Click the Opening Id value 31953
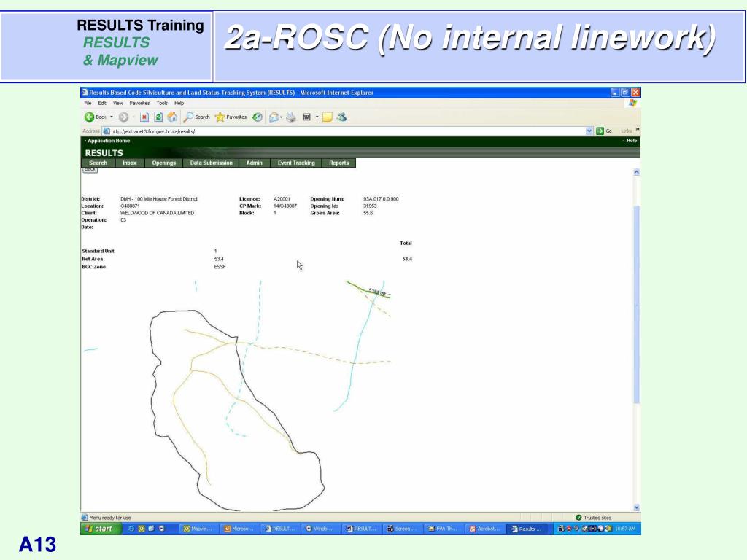Screen dimensions: 747x560 pos(370,206)
